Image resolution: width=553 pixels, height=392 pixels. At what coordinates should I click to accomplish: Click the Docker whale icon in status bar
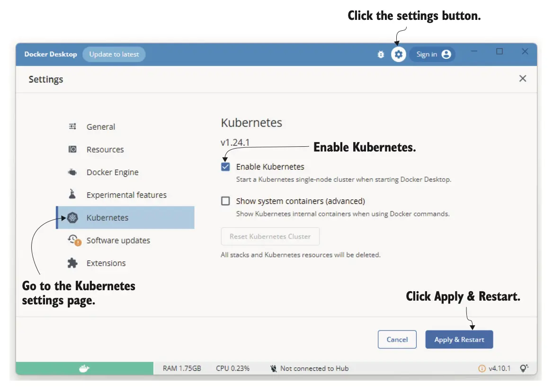coord(84,368)
